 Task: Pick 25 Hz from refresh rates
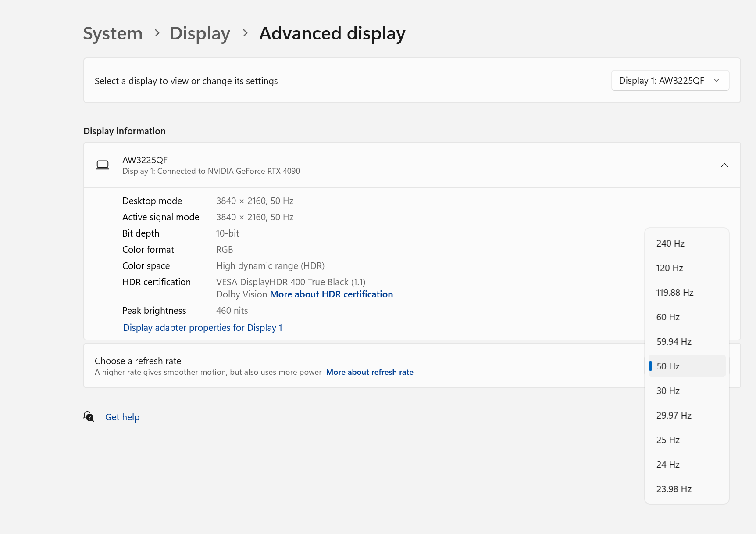(667, 440)
